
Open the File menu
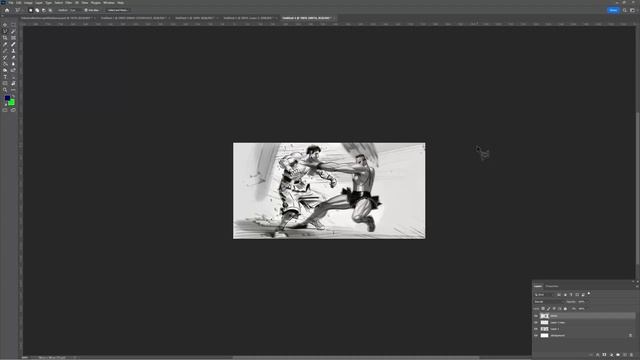tap(11, 3)
